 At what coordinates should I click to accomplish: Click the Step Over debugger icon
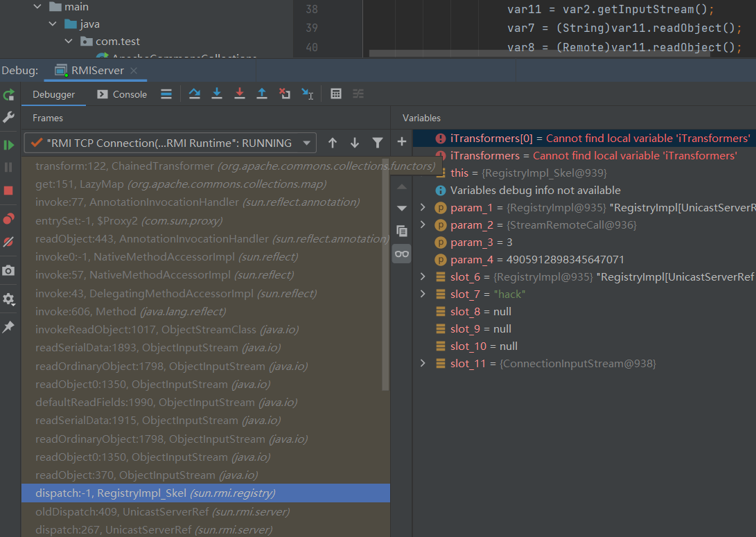pyautogui.click(x=195, y=94)
